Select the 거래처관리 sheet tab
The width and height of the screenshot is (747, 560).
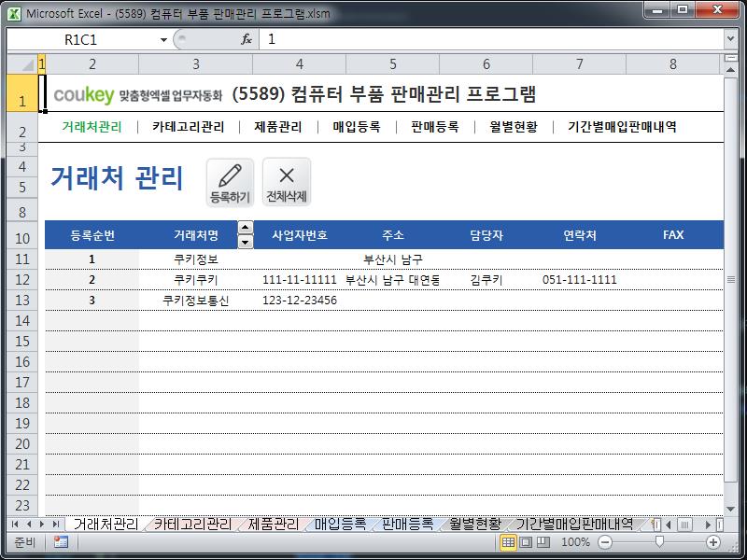click(x=106, y=525)
